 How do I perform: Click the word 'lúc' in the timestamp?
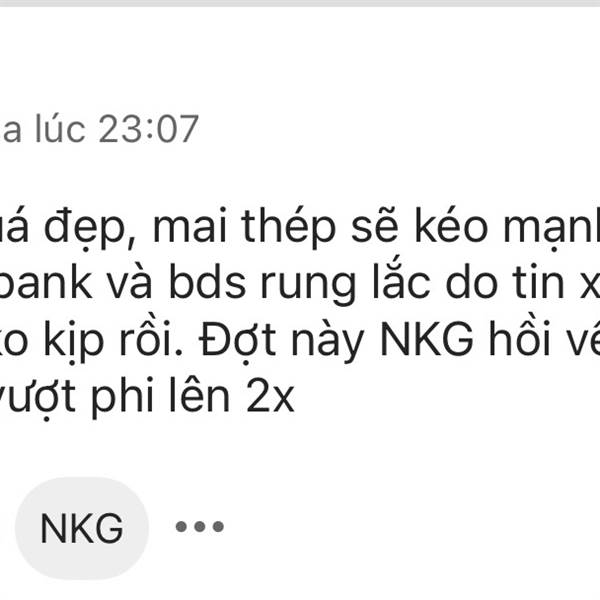click(60, 129)
